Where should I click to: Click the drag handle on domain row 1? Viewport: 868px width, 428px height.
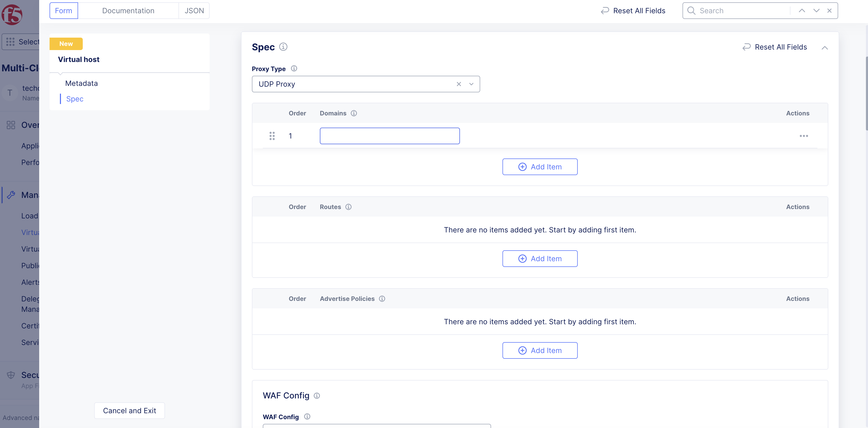pos(272,136)
